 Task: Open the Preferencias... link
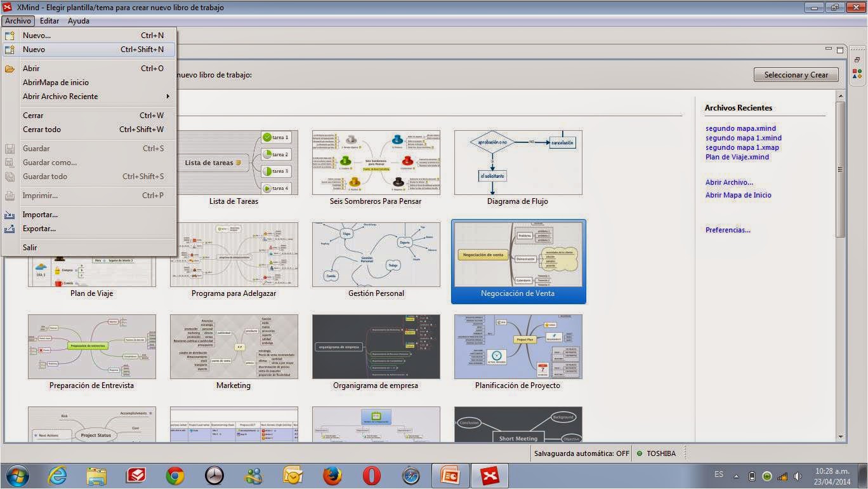pos(727,230)
